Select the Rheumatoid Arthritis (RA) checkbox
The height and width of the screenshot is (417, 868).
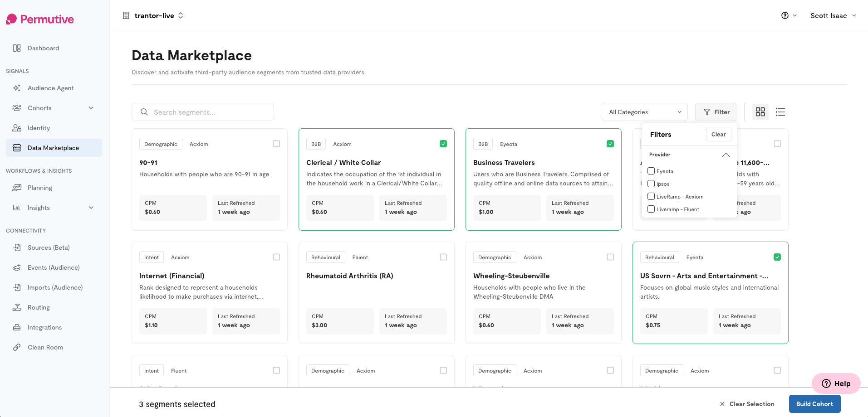tap(443, 257)
